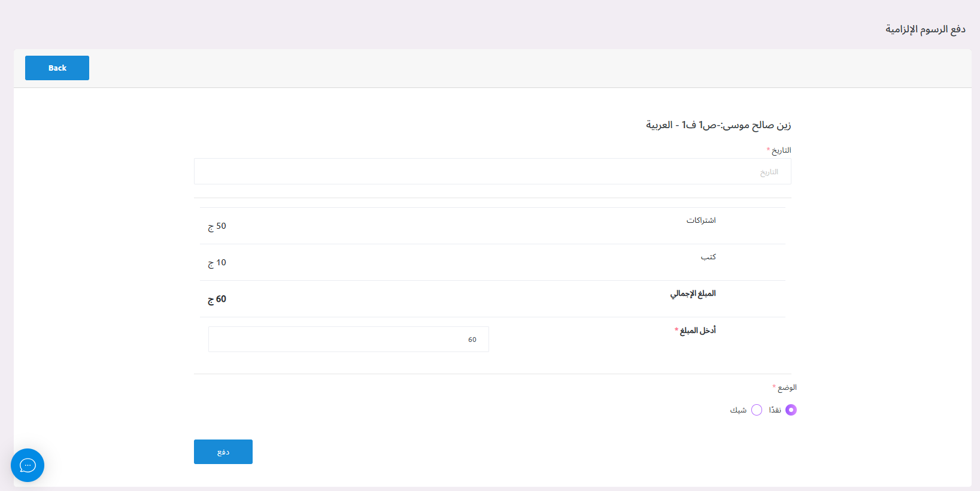
Task: Select the شيك cheque payment option
Action: coord(756,410)
